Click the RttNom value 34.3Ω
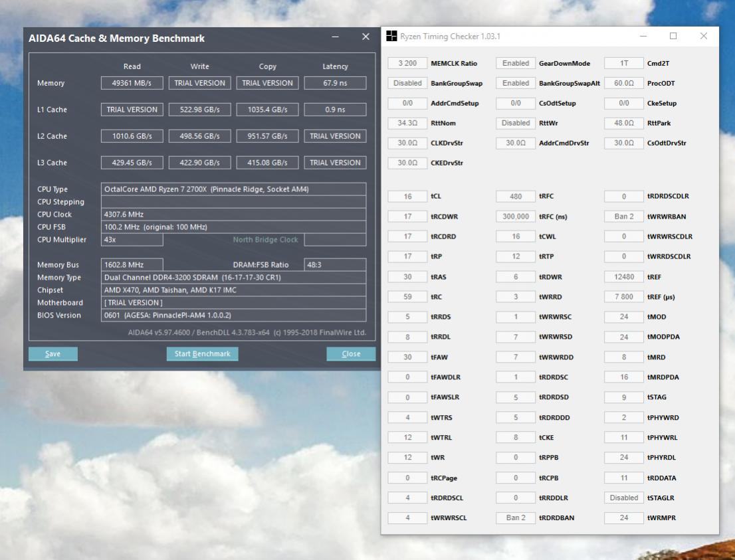This screenshot has width=735, height=560. coord(407,123)
